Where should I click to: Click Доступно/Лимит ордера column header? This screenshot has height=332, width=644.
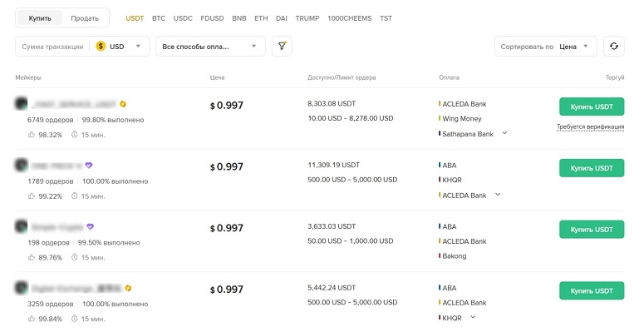click(342, 77)
